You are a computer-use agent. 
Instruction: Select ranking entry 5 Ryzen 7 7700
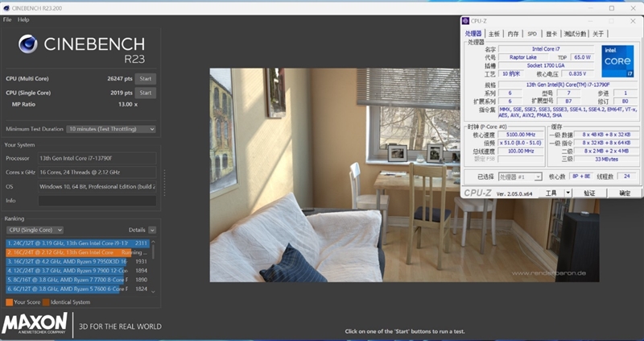coord(77,280)
